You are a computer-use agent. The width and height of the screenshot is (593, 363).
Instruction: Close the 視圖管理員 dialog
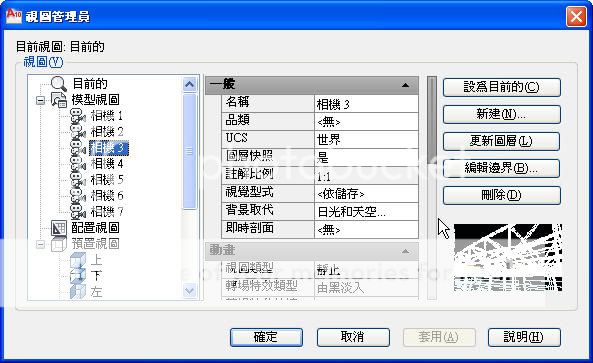576,17
